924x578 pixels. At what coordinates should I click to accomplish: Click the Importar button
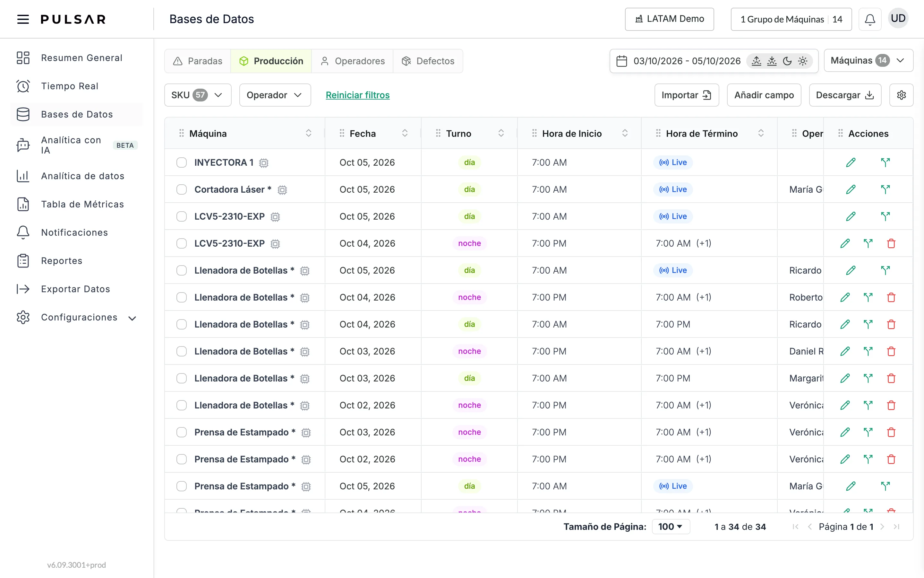click(687, 95)
